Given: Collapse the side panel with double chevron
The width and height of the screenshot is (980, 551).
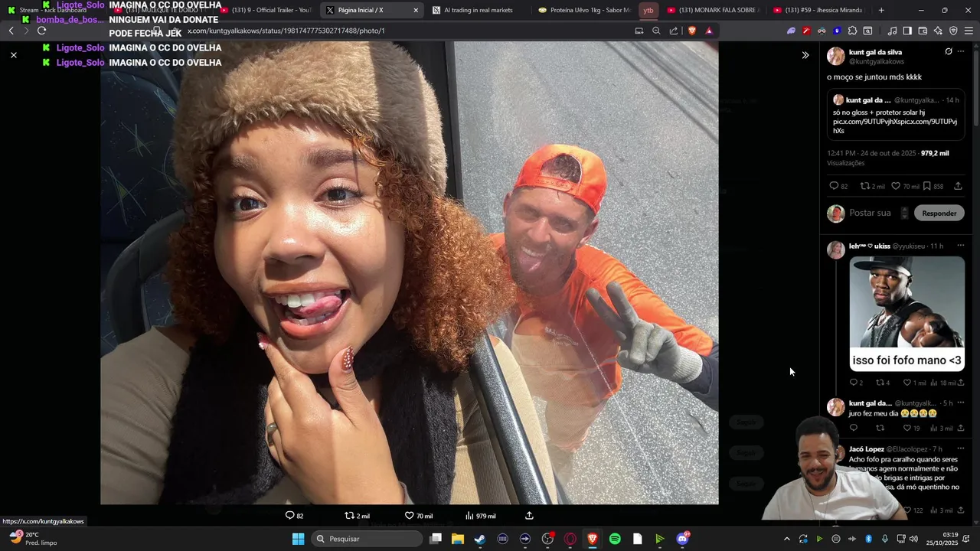Looking at the screenshot, I should [x=805, y=55].
